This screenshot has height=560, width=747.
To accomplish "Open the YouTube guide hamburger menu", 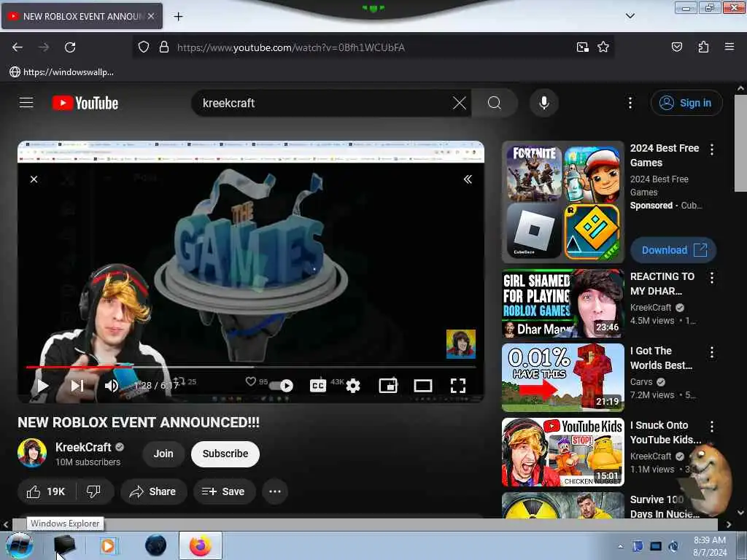I will click(x=26, y=102).
